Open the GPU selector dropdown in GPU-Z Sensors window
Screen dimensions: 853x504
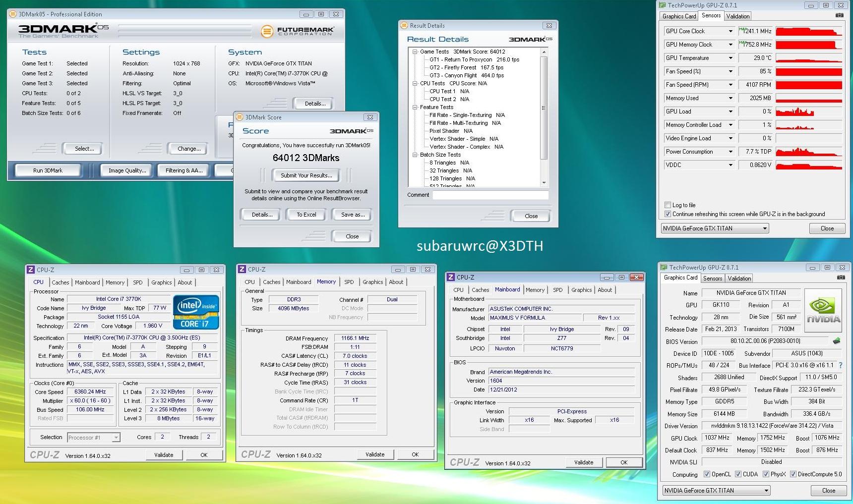point(715,228)
